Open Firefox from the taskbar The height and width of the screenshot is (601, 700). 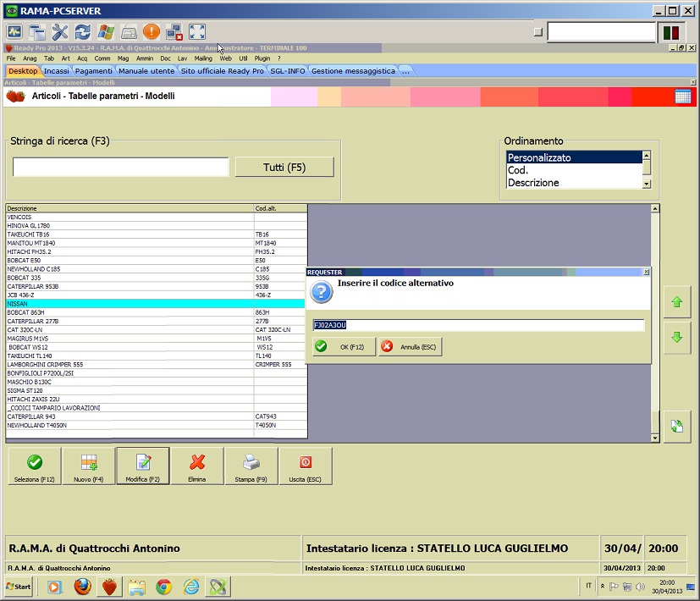tap(83, 587)
